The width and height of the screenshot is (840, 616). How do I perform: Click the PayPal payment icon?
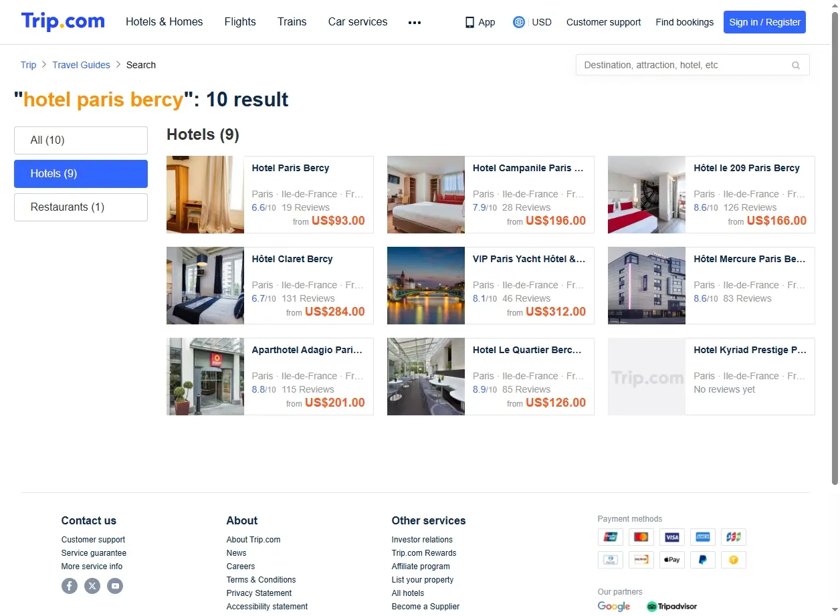pos(703,560)
